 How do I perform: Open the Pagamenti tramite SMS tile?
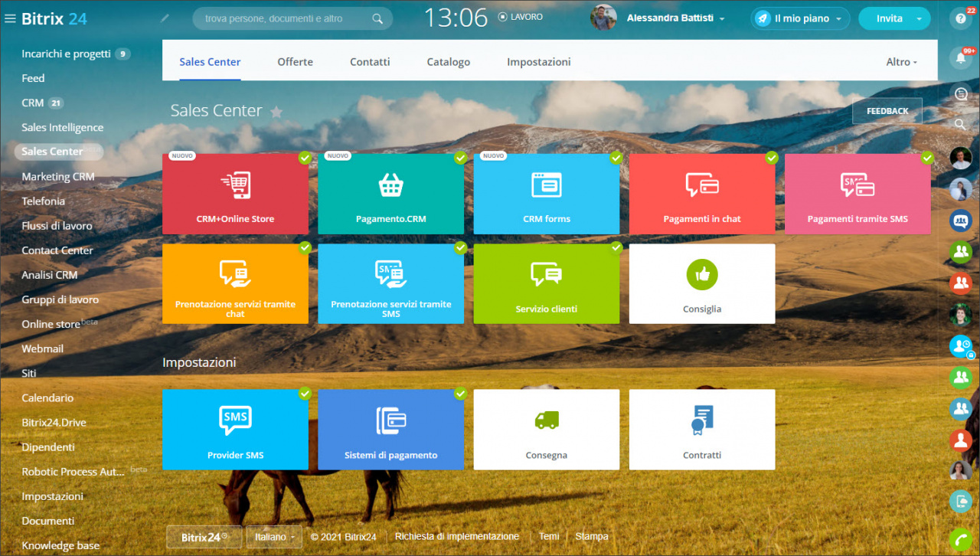point(857,194)
